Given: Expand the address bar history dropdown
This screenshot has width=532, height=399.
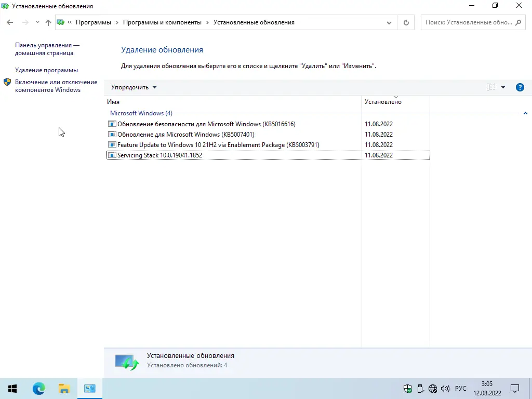Looking at the screenshot, I should click(x=389, y=23).
